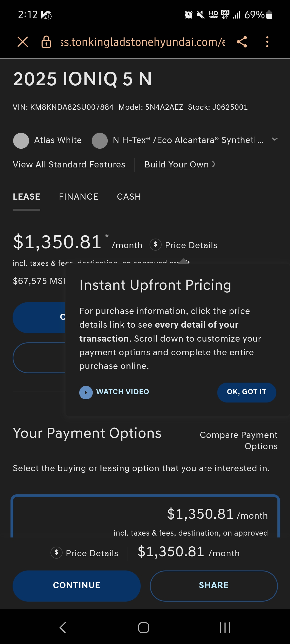
Task: Tap the Android back navigation arrow
Action: 63,627
